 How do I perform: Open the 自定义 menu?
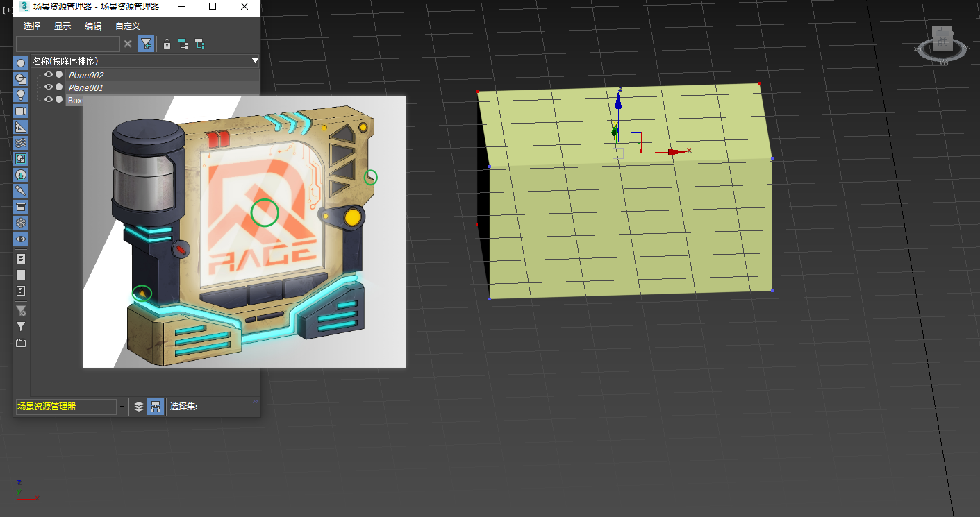point(128,26)
